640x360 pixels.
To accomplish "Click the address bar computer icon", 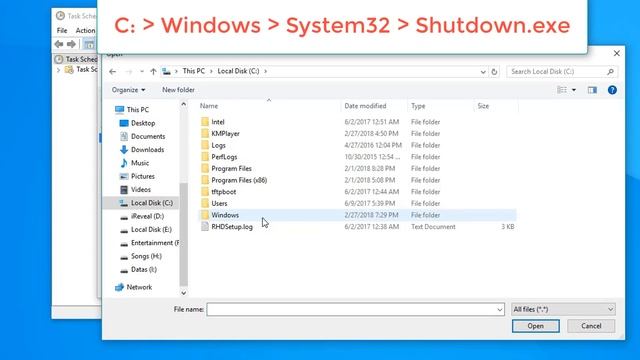I will pos(166,71).
